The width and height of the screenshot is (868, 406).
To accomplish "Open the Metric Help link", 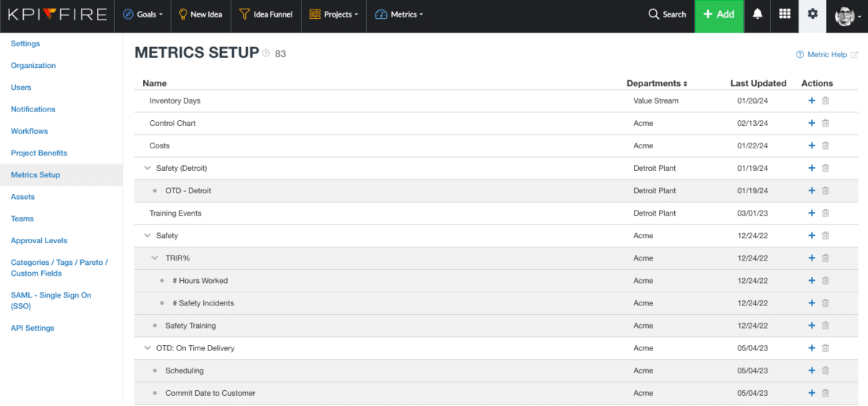I will pyautogui.click(x=826, y=55).
